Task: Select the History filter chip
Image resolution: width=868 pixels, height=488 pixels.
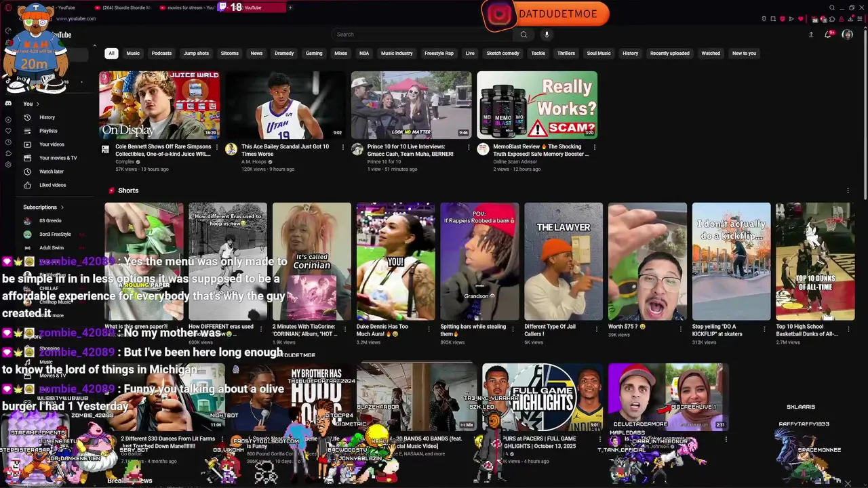Action: coord(630,53)
